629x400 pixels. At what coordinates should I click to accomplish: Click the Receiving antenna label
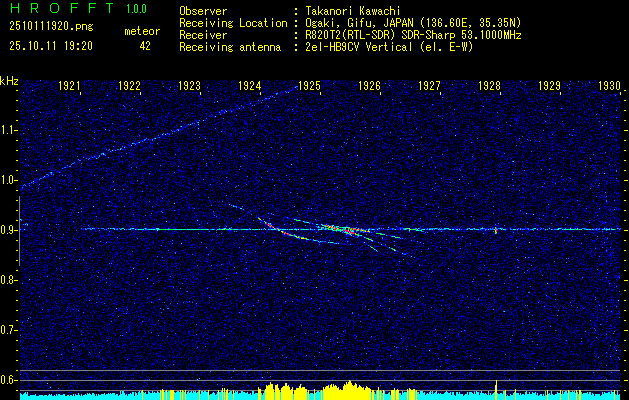pos(230,47)
